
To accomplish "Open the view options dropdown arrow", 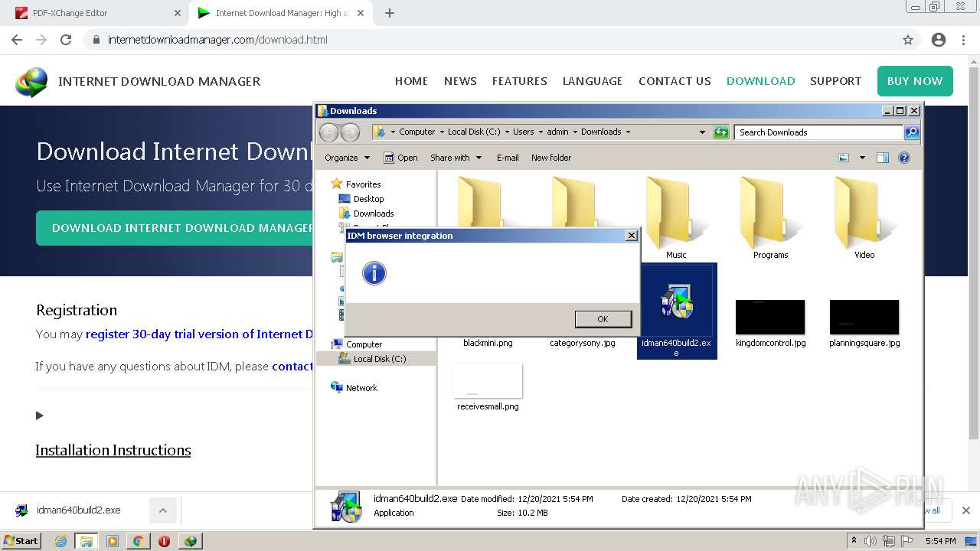I will tap(862, 158).
